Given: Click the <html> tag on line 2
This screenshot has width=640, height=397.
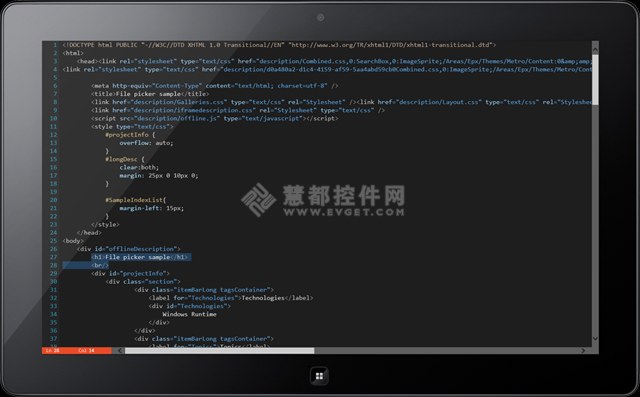Looking at the screenshot, I should (73, 53).
